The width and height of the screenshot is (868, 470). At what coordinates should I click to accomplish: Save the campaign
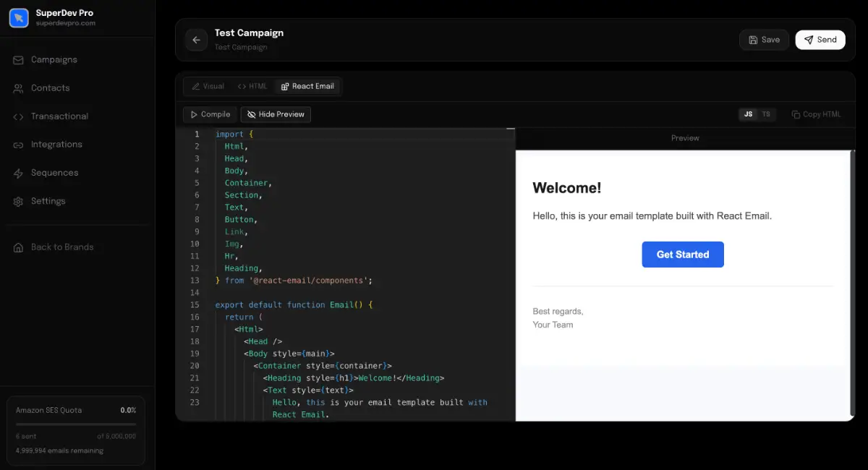click(x=764, y=40)
